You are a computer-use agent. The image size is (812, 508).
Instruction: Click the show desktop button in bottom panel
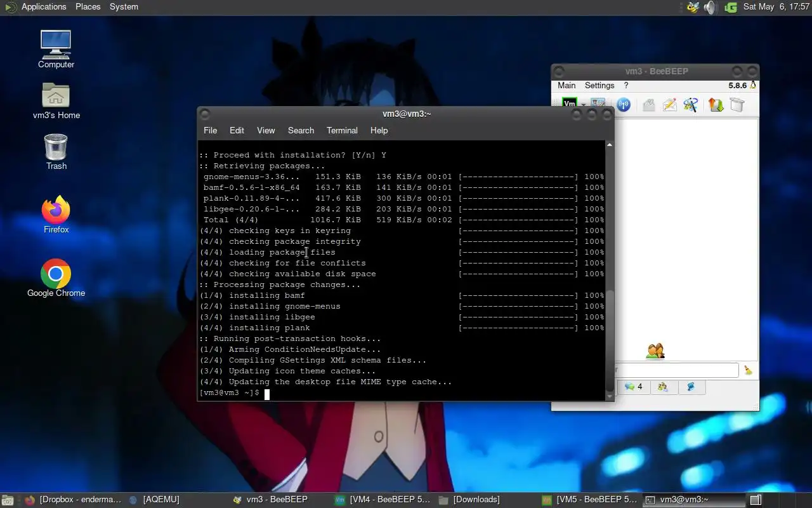pyautogui.click(x=7, y=500)
